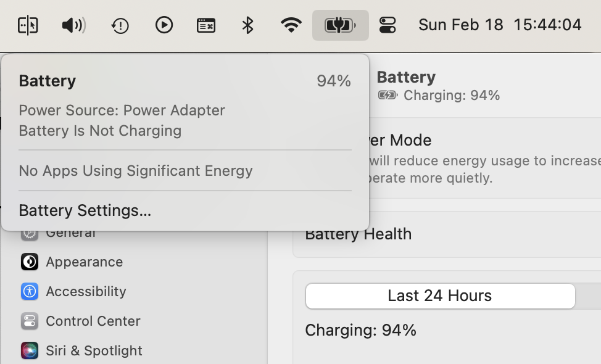Click the play circle menu bar icon
Screen dimensions: 601x364
(x=164, y=25)
